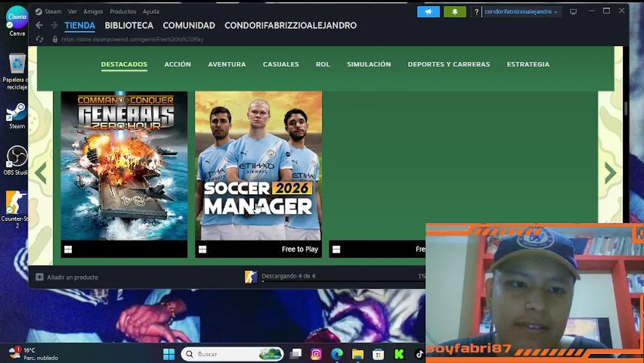
Task: Switch to the BIBLIOTECA tab
Action: [x=129, y=25]
